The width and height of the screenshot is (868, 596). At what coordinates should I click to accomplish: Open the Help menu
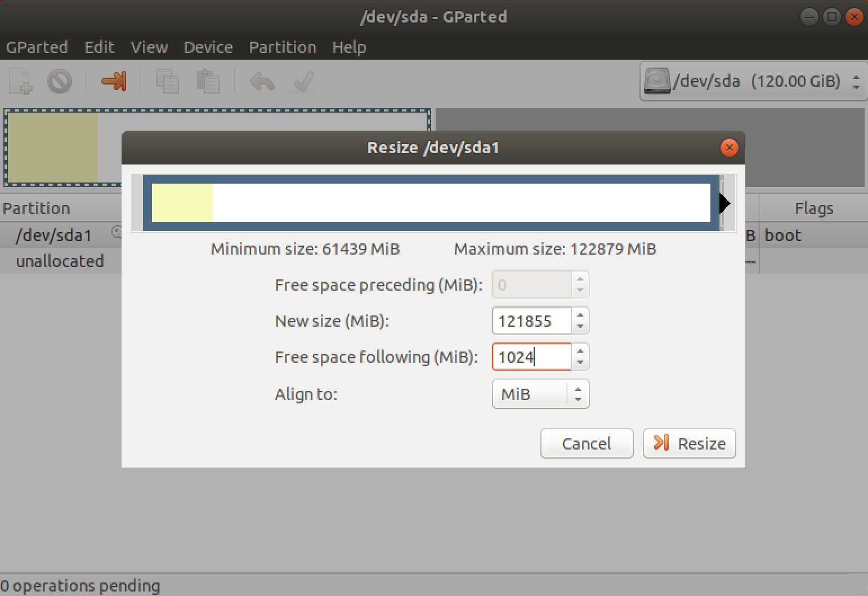[349, 47]
